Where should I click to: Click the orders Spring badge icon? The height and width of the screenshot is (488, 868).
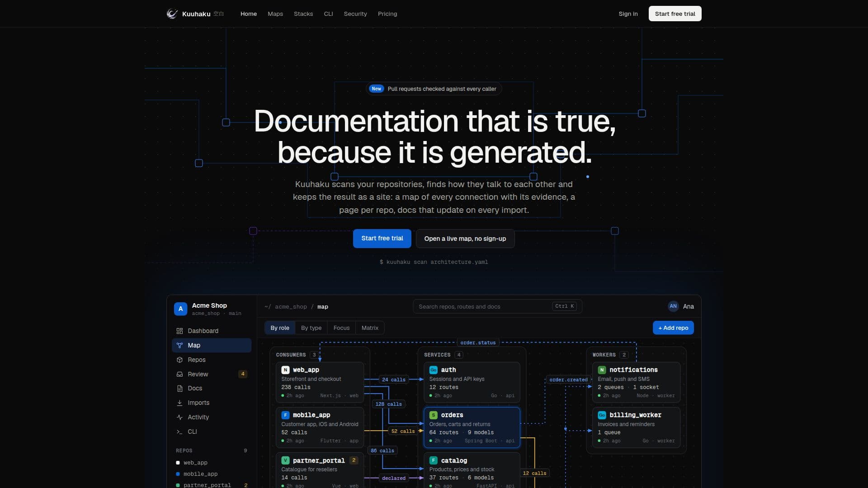433,415
